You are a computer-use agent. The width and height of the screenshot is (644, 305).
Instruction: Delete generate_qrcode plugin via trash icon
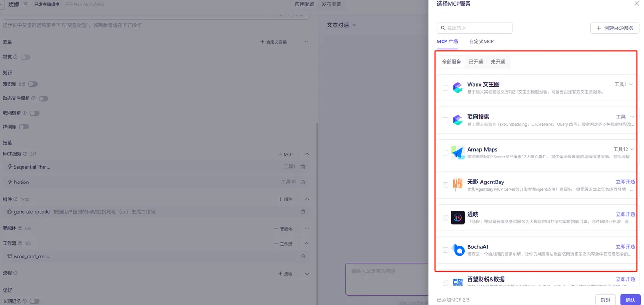click(x=303, y=211)
